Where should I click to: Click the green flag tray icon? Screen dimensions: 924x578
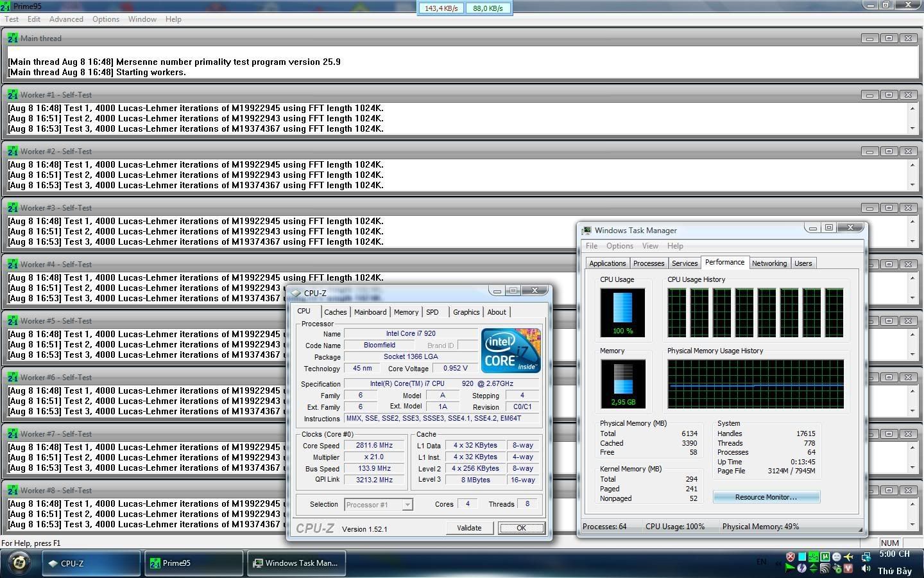tap(791, 568)
